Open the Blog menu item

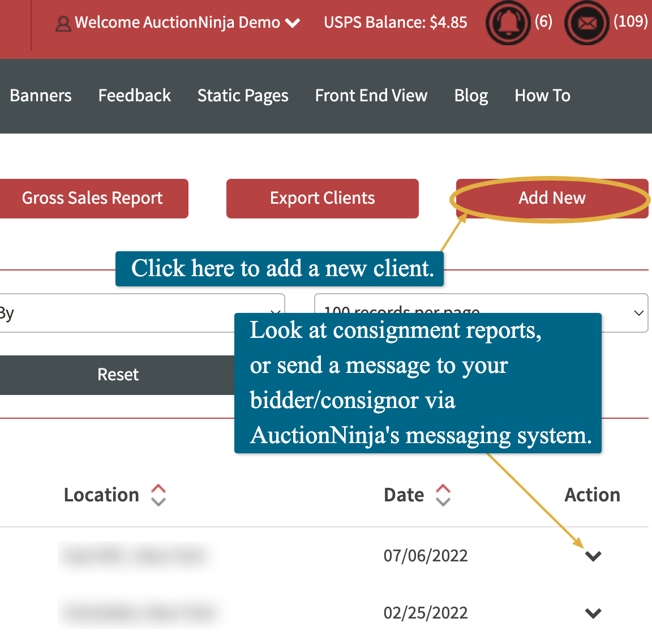tap(471, 96)
